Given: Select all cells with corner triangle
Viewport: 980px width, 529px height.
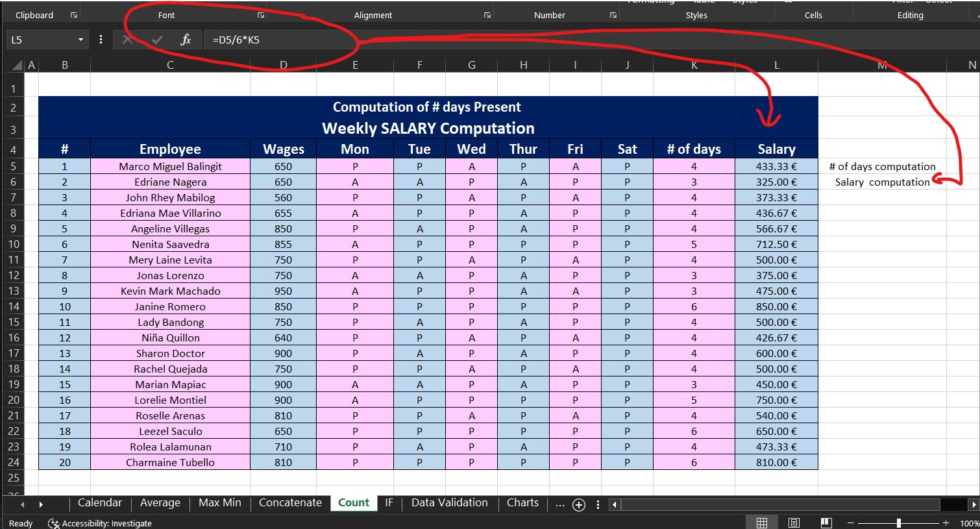Looking at the screenshot, I should click(18, 65).
